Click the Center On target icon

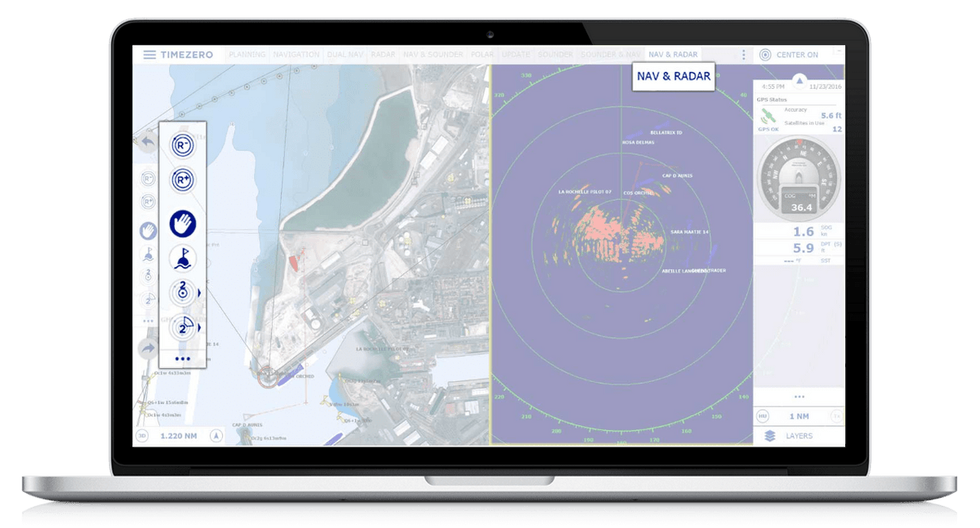tap(765, 55)
